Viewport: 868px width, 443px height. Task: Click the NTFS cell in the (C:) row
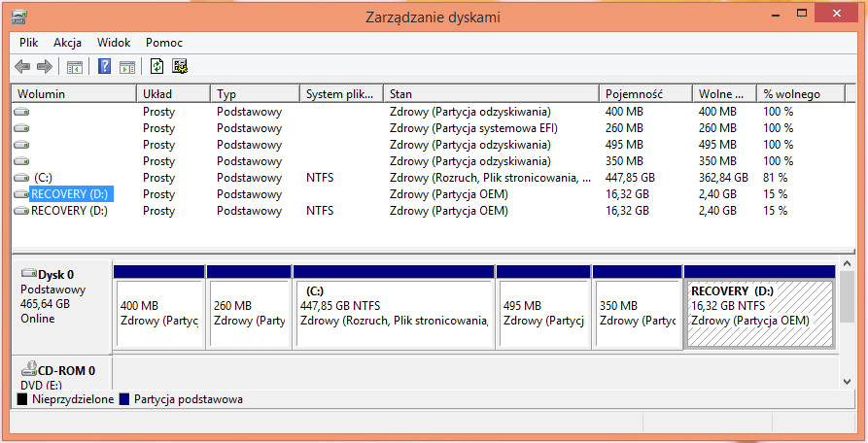pos(320,178)
